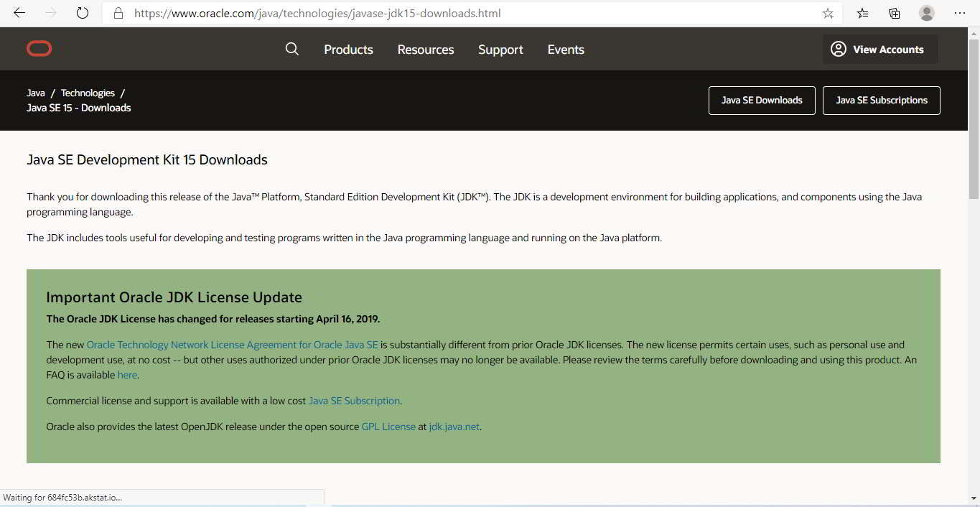Click the Oracle logo
The image size is (980, 507).
point(39,49)
